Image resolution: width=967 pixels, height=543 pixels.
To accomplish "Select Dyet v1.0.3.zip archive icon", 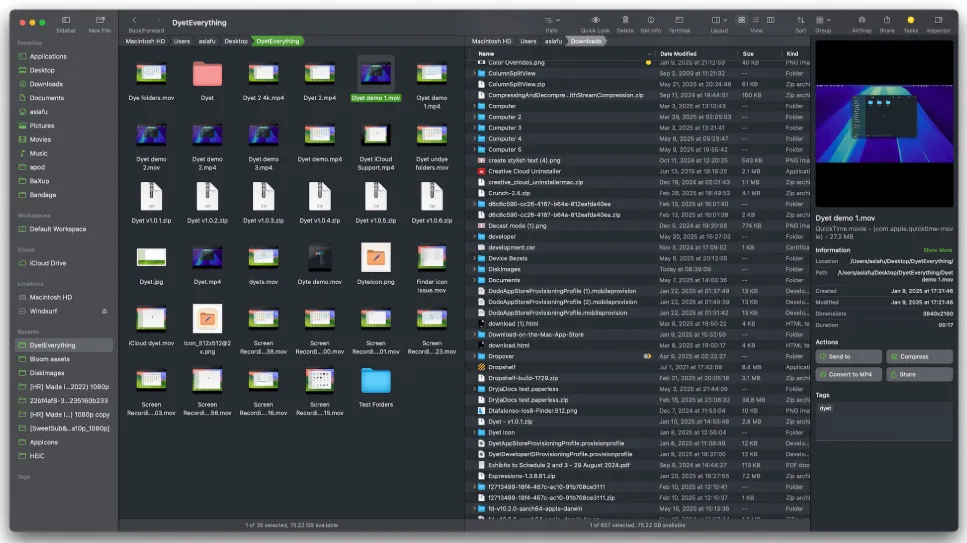I will (263, 196).
